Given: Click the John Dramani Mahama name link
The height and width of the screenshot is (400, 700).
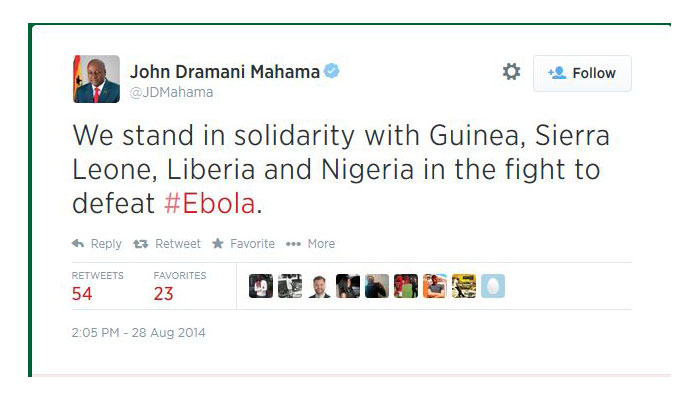Looking at the screenshot, I should [x=225, y=71].
